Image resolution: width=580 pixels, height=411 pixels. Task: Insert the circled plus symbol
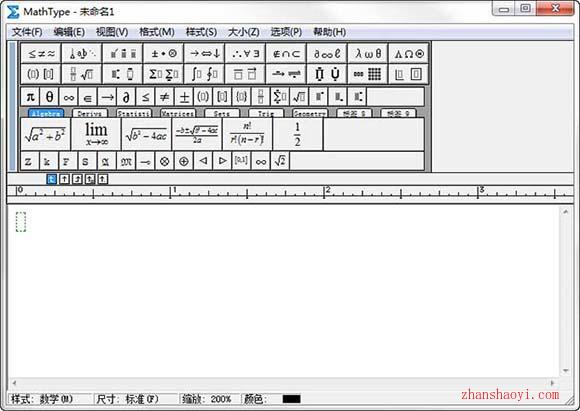tap(184, 161)
